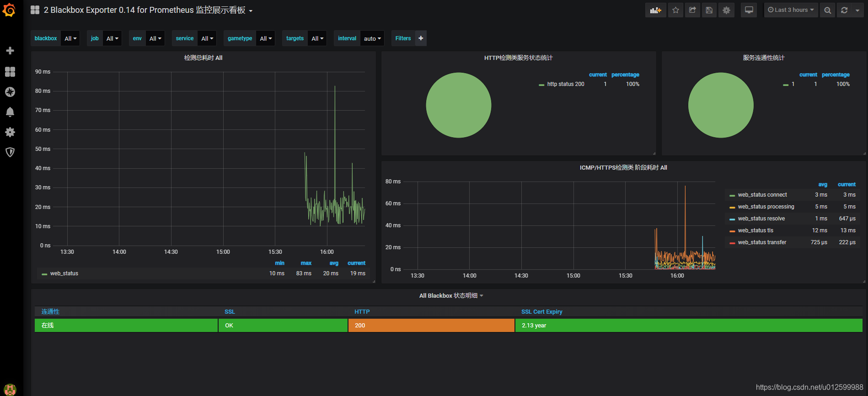The width and height of the screenshot is (868, 396).
Task: Click the green 在线 status cell
Action: tap(126, 326)
